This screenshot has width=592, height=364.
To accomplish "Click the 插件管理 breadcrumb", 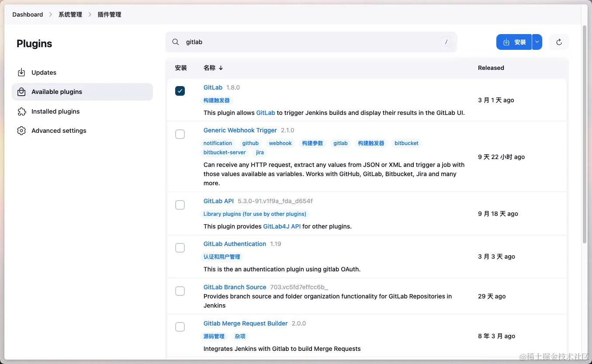I will pyautogui.click(x=109, y=14).
